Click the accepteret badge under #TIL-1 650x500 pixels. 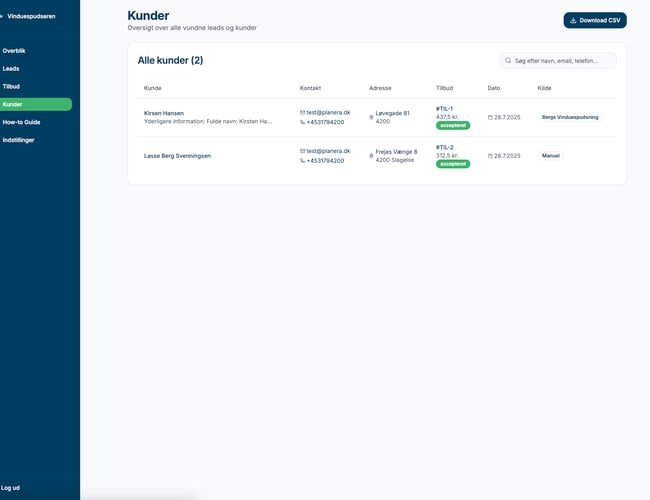[x=453, y=125]
